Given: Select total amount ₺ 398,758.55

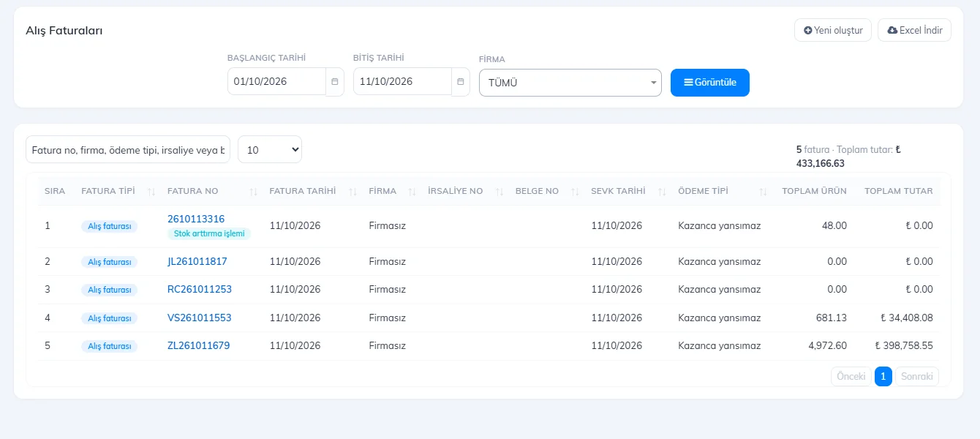Looking at the screenshot, I should coord(904,345).
